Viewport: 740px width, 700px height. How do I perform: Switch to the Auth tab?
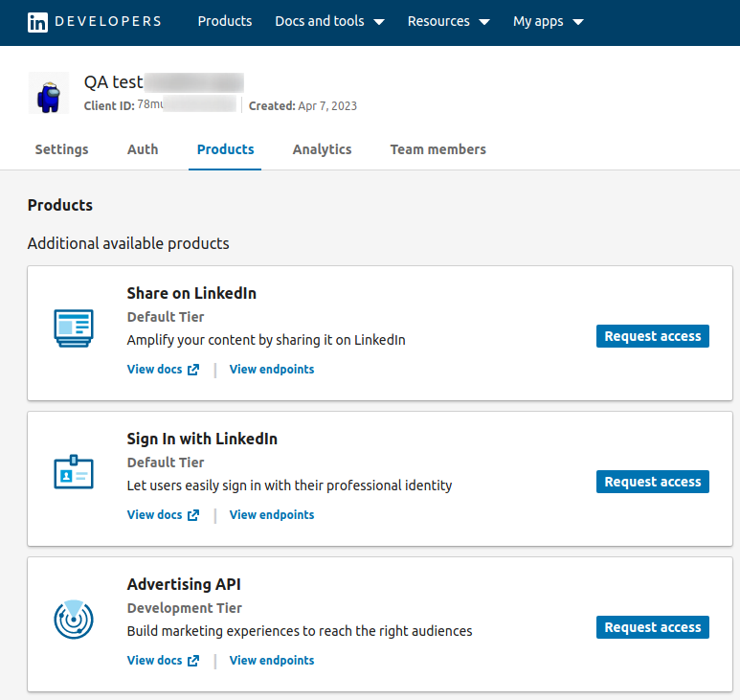click(143, 149)
